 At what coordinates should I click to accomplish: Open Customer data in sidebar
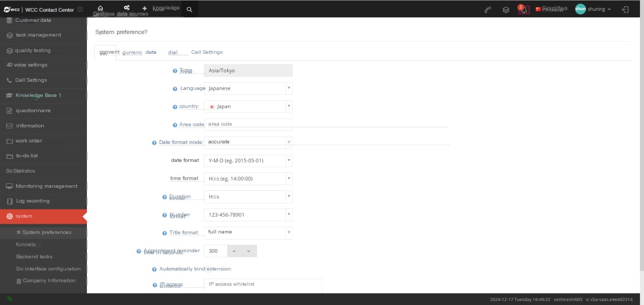[43, 20]
